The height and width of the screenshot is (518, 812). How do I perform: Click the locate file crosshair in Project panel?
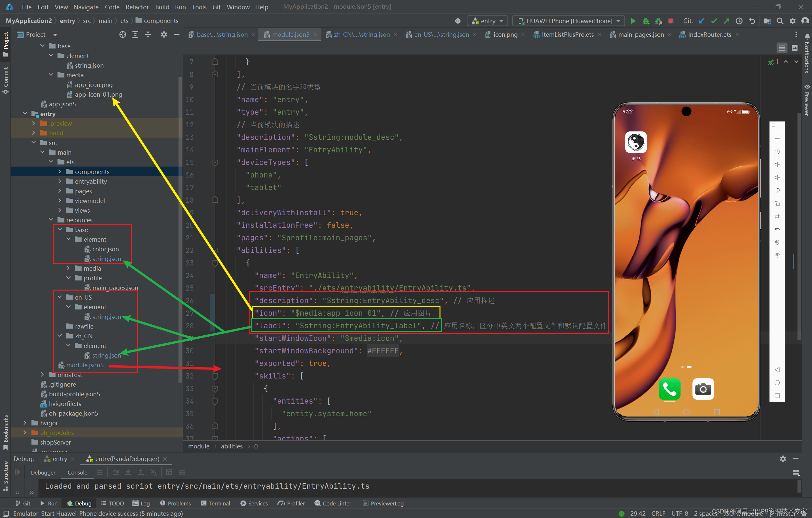123,34
